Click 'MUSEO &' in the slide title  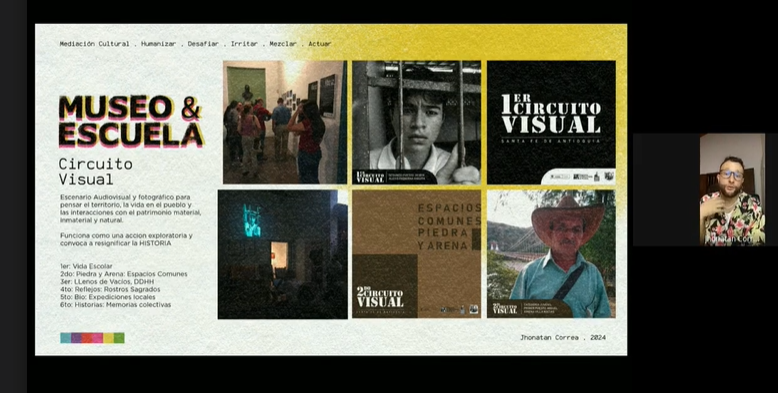tap(130, 108)
